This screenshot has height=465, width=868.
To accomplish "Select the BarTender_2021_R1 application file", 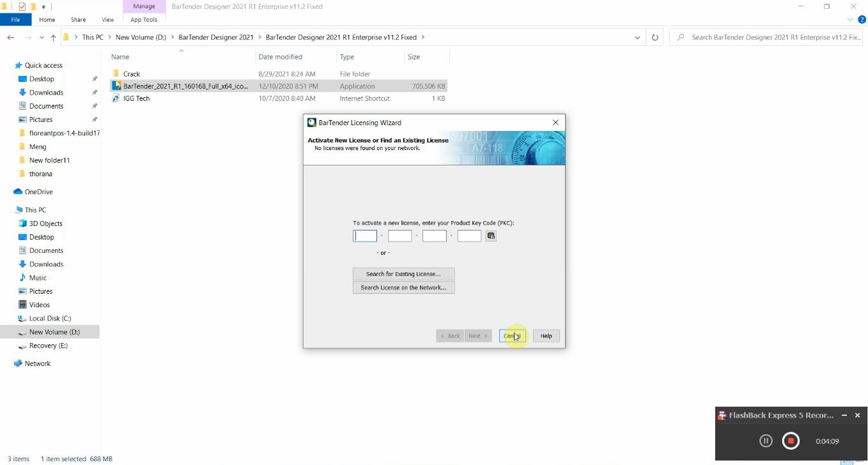I will tap(279, 86).
